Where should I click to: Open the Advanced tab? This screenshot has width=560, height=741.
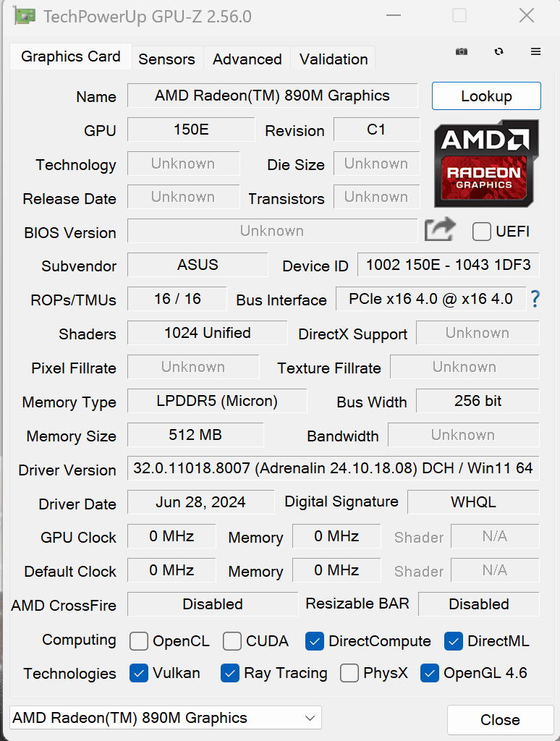click(x=247, y=59)
